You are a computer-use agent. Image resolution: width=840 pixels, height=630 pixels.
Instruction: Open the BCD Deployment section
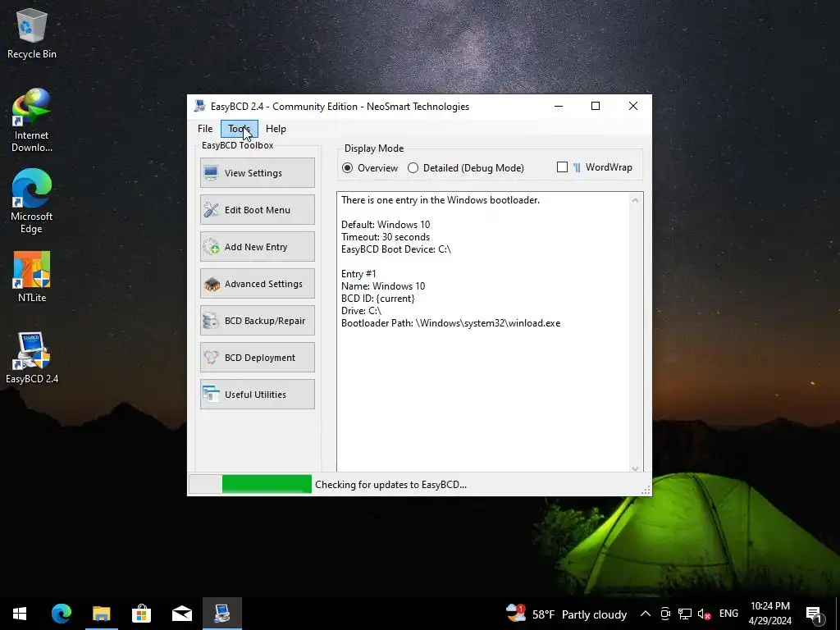(257, 358)
